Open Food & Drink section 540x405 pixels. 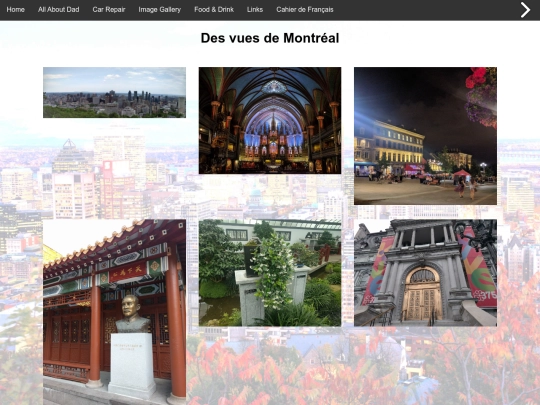point(214,10)
